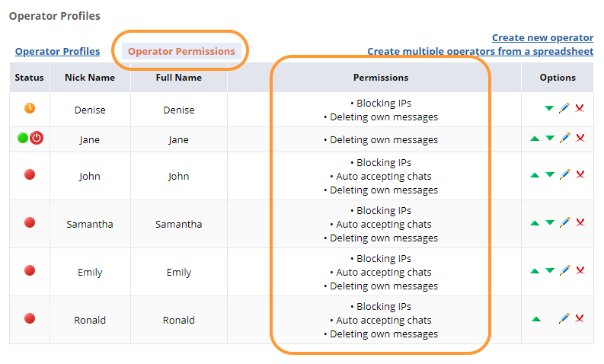Click the pencil edit icon for Denise
This screenshot has height=364, width=604.
click(564, 109)
